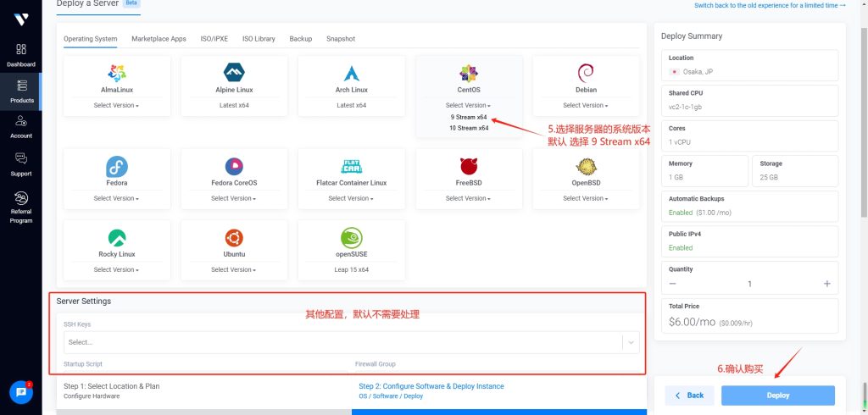Expand Rocky Linux Select Version dropdown

tap(116, 269)
